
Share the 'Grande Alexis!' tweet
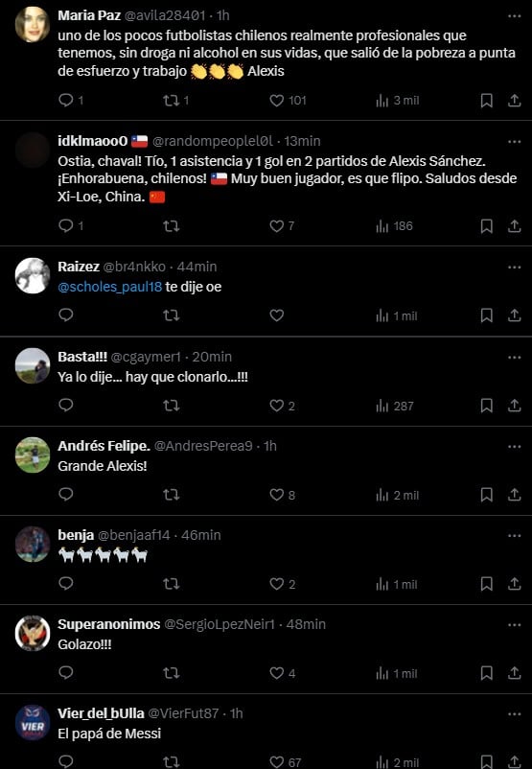point(514,495)
